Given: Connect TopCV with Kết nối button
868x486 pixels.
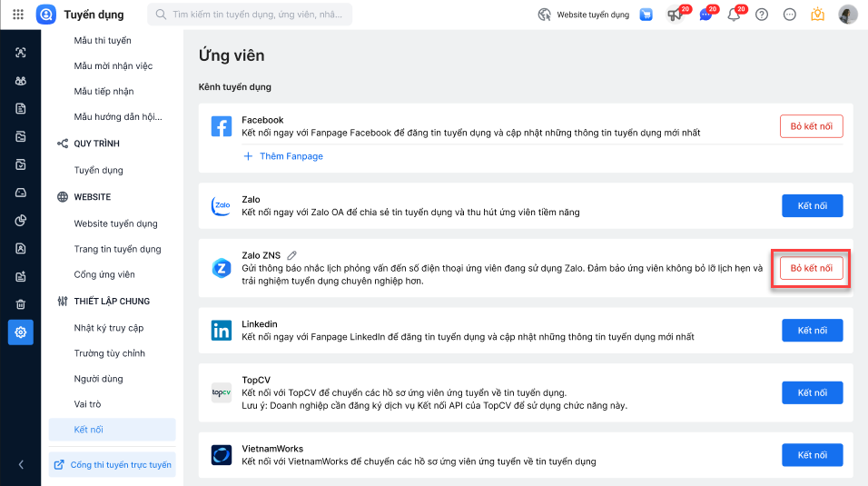Looking at the screenshot, I should (812, 393).
